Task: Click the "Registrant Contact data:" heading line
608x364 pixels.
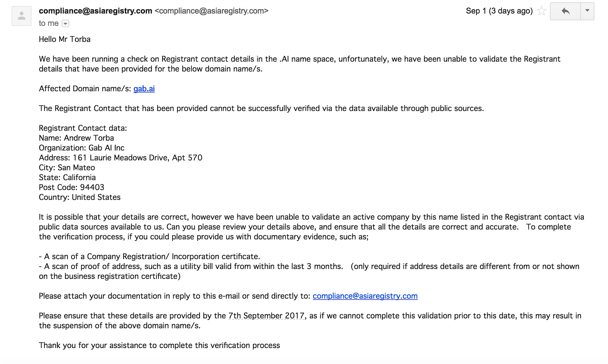Action: coord(83,128)
